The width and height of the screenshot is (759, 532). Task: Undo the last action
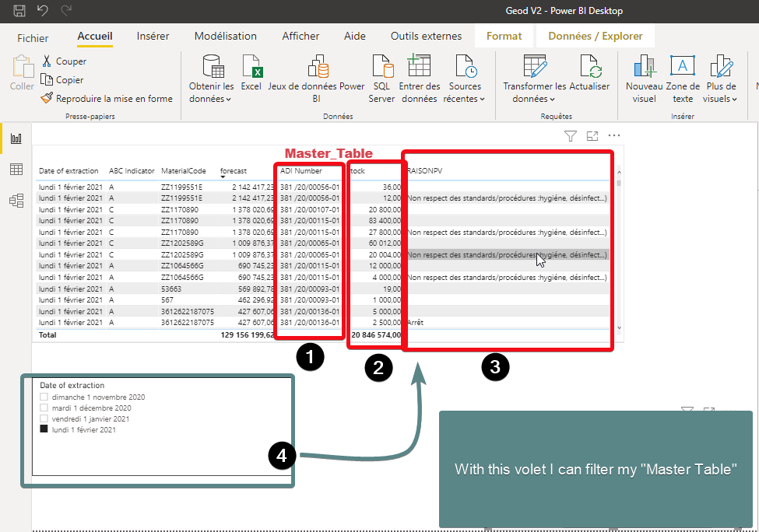[x=43, y=10]
